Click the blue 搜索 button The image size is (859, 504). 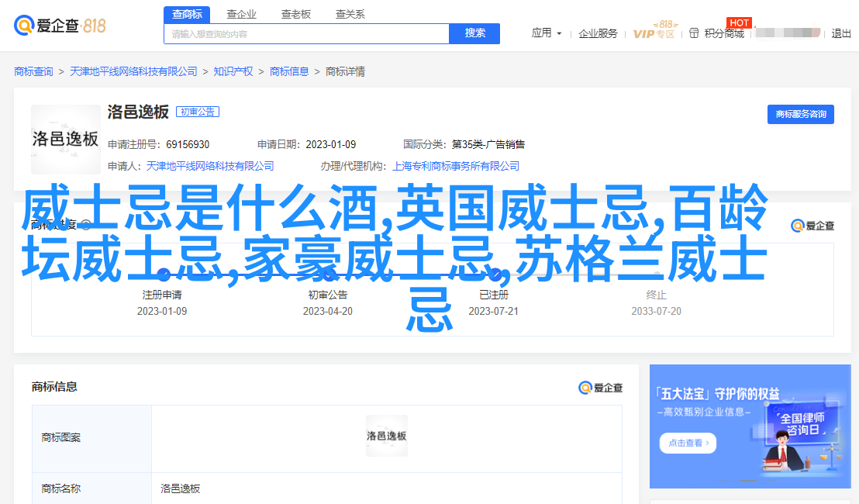pyautogui.click(x=474, y=33)
